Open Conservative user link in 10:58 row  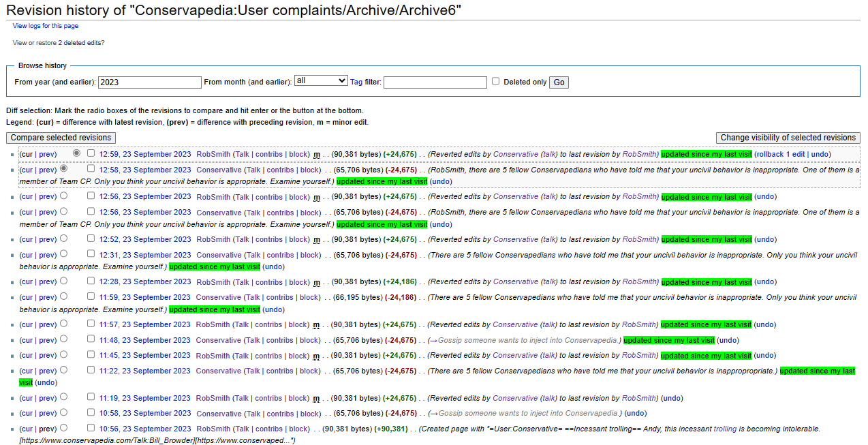click(219, 414)
